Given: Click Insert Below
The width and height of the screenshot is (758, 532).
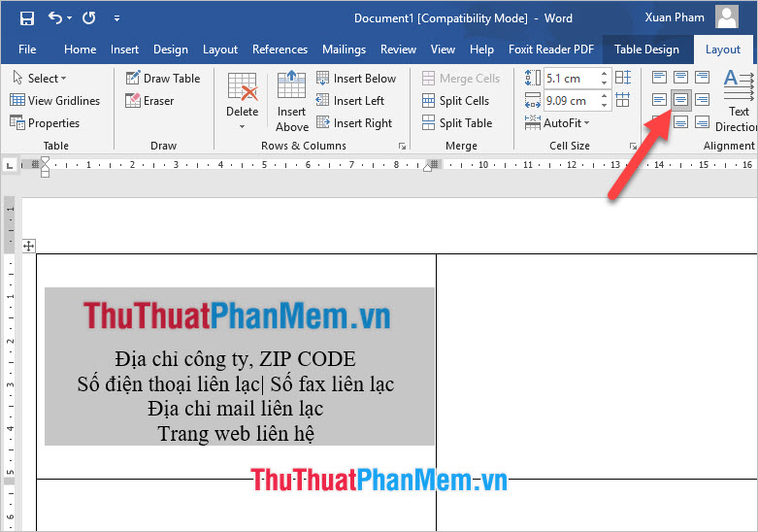Looking at the screenshot, I should 356,78.
